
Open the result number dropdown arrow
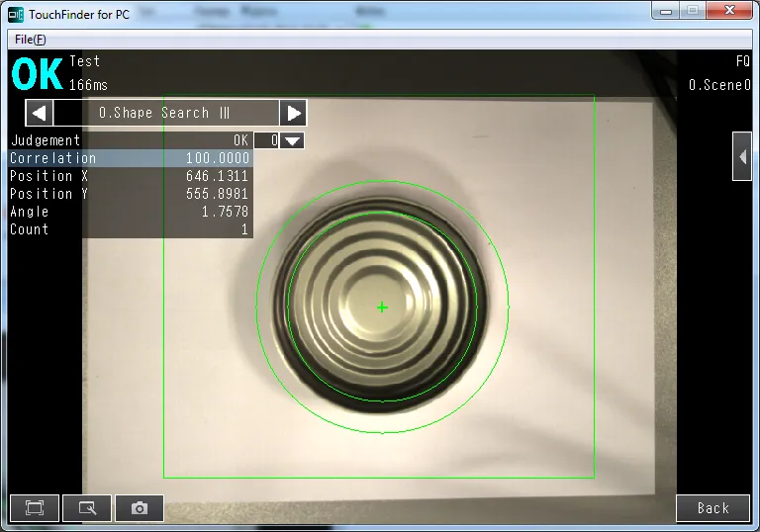point(292,140)
